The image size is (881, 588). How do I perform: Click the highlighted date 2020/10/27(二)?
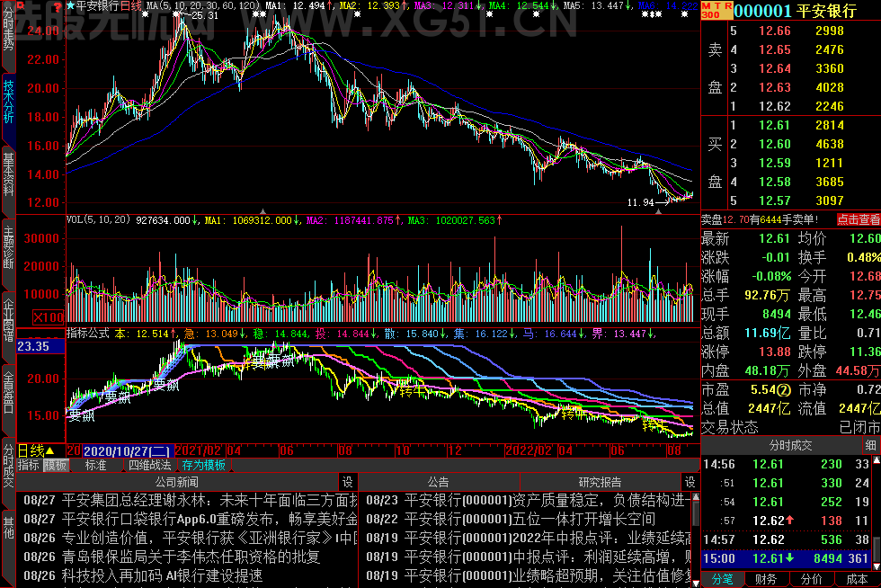click(x=128, y=450)
